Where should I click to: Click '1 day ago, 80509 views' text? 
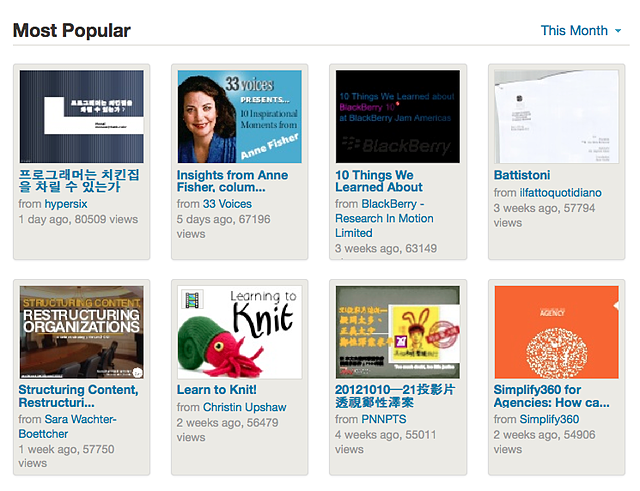[78, 220]
